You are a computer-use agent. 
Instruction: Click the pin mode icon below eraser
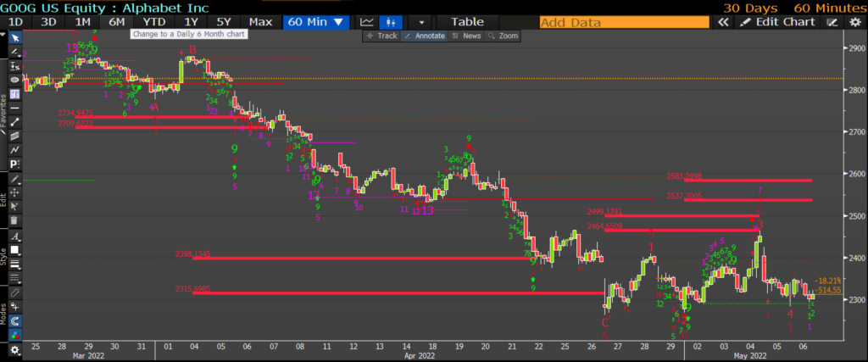pos(15,307)
